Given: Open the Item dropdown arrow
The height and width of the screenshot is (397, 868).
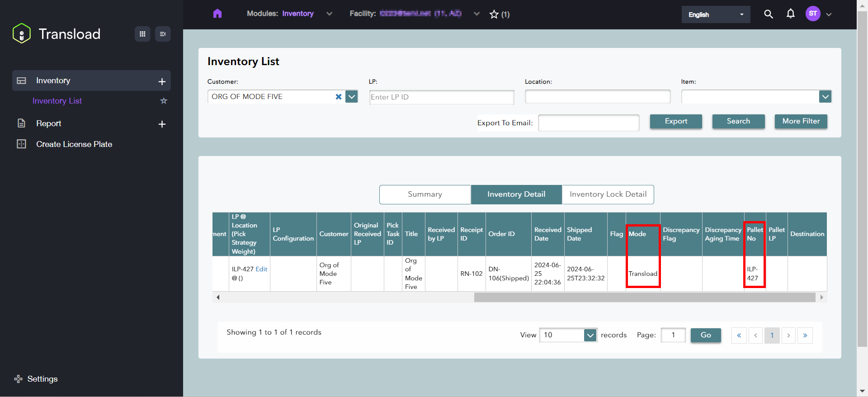Looking at the screenshot, I should click(x=825, y=97).
